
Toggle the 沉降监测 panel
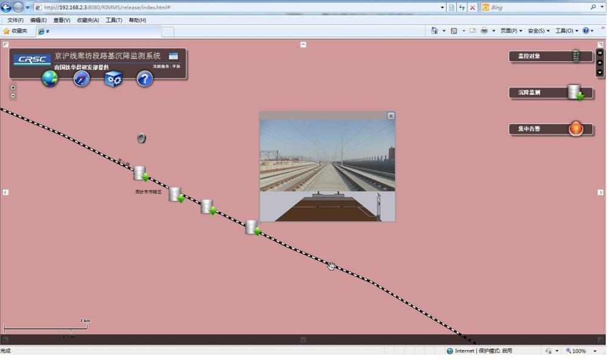[x=550, y=93]
